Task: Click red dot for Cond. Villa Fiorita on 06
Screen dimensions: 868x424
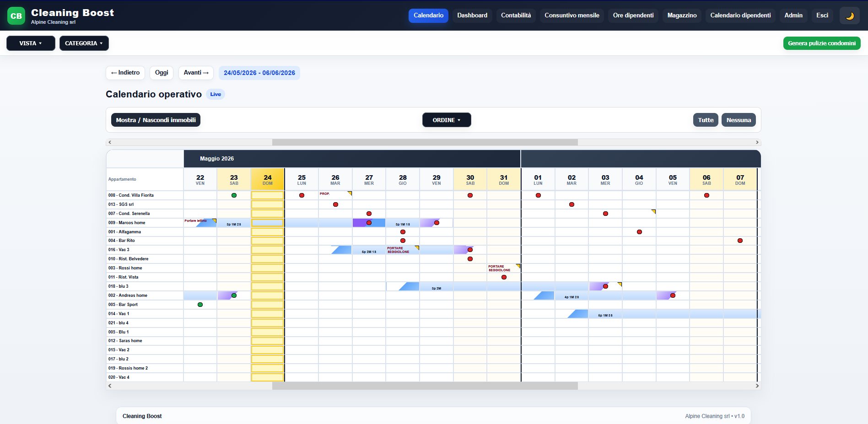Action: point(706,195)
